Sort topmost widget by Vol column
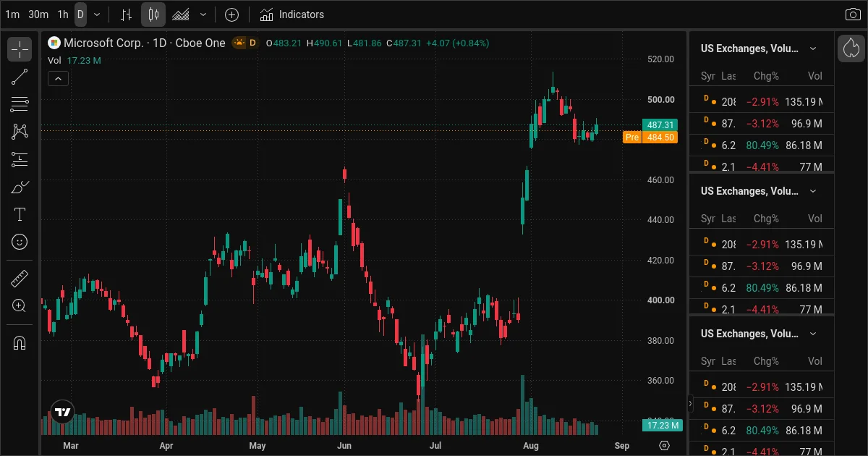Screen dimensions: 868x456 coord(815,76)
